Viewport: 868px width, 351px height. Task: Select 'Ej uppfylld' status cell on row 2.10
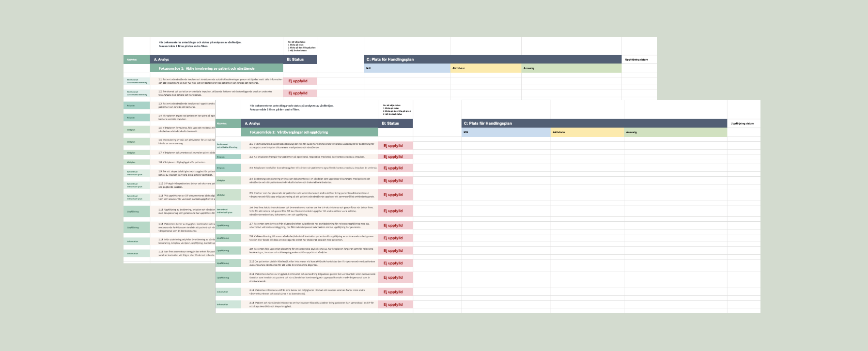click(x=395, y=263)
